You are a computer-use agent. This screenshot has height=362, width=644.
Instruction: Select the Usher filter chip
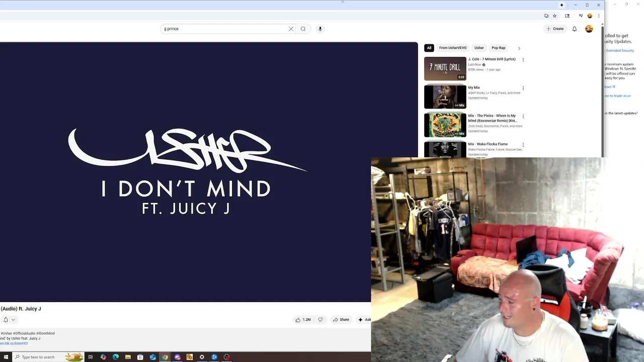click(479, 48)
